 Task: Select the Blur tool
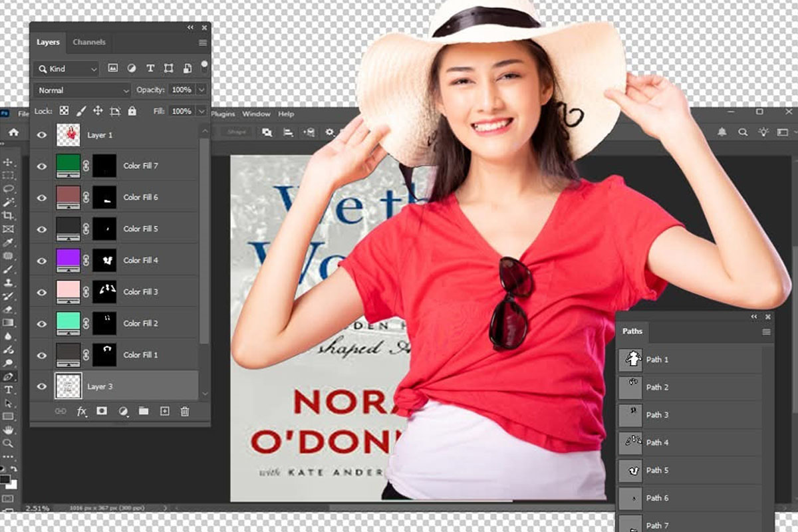9,336
